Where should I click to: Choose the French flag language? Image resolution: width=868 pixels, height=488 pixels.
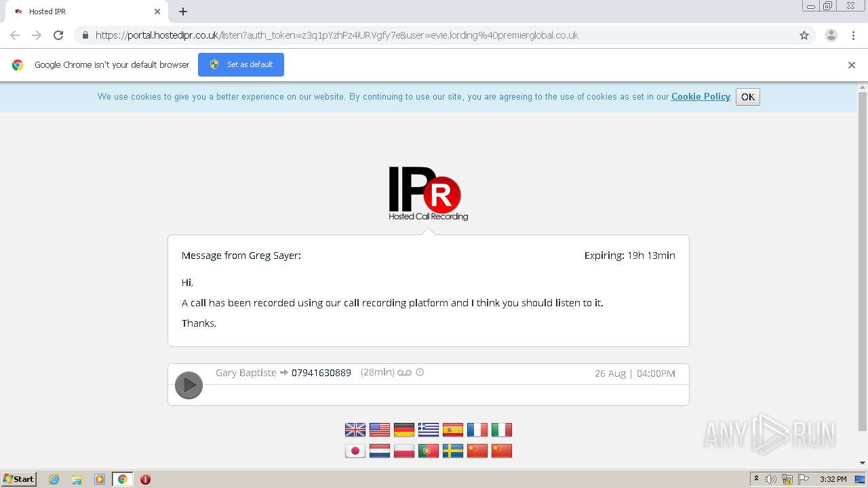pos(477,430)
